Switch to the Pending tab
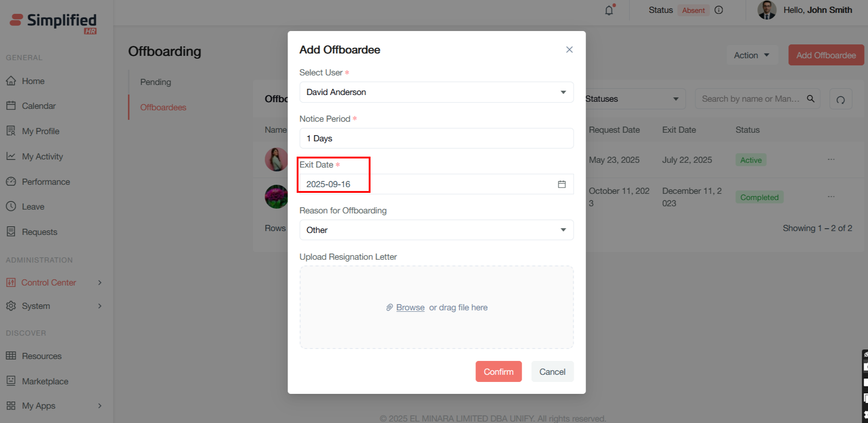 click(155, 82)
